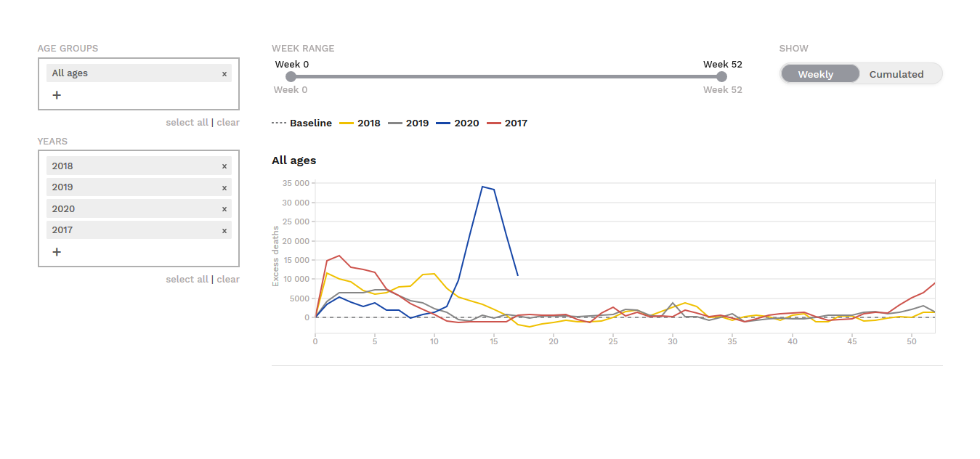Switch to Cumulated view

pyautogui.click(x=896, y=74)
